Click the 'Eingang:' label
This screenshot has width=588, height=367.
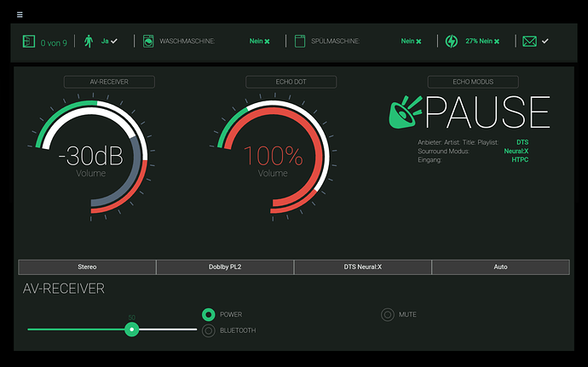pos(429,160)
